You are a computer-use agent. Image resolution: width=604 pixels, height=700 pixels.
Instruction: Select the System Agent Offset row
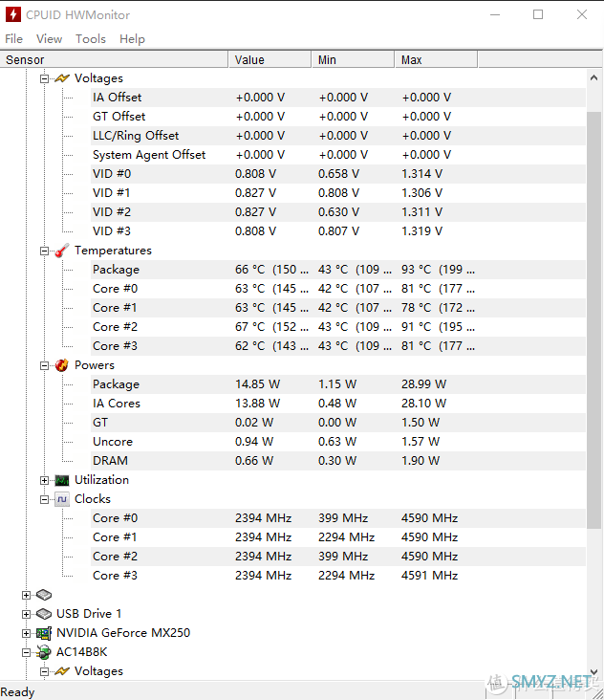(x=338, y=155)
